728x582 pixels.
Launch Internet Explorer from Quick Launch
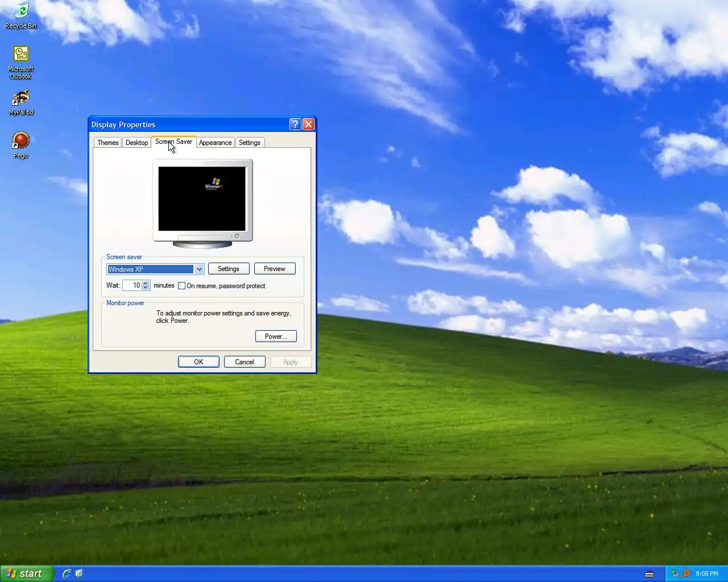coord(67,573)
